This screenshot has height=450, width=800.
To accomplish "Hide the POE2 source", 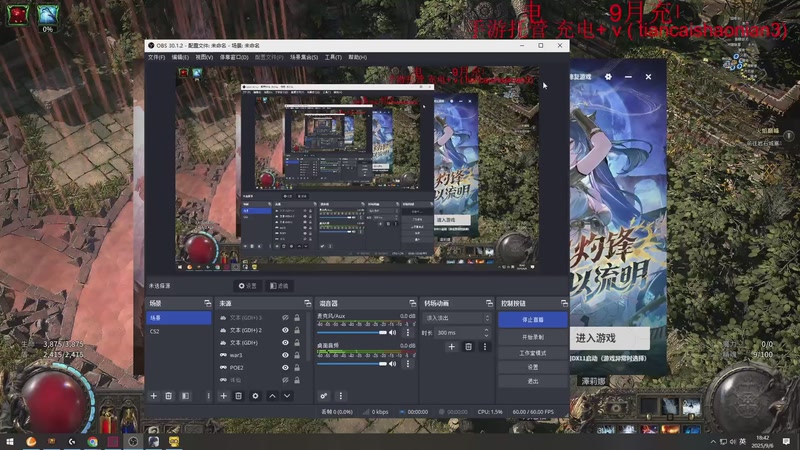I will coord(285,367).
